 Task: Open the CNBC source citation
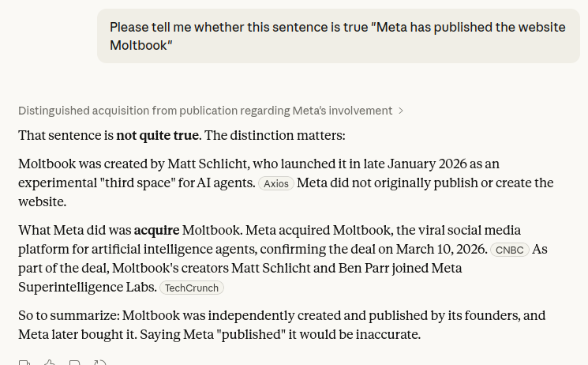coord(509,250)
